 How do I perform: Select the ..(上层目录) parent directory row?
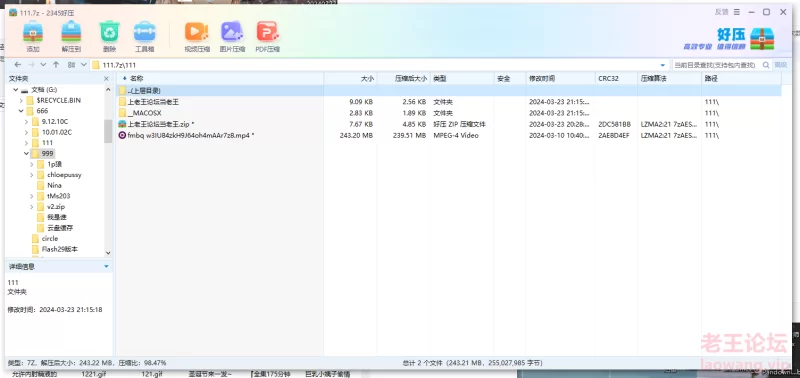449,91
